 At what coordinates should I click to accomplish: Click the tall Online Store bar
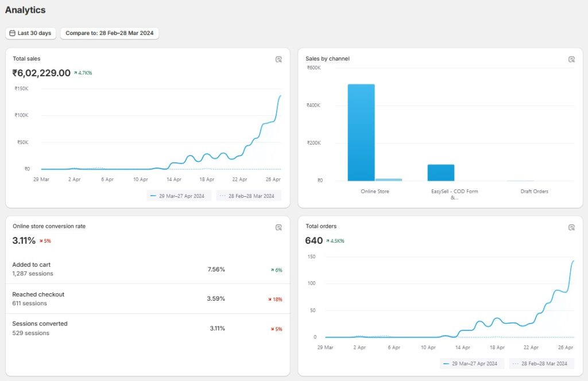coord(361,133)
